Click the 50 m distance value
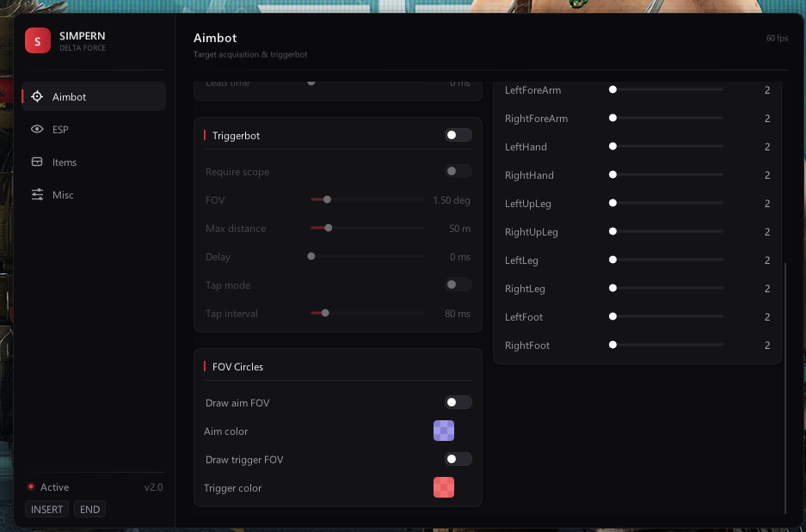 pos(459,229)
